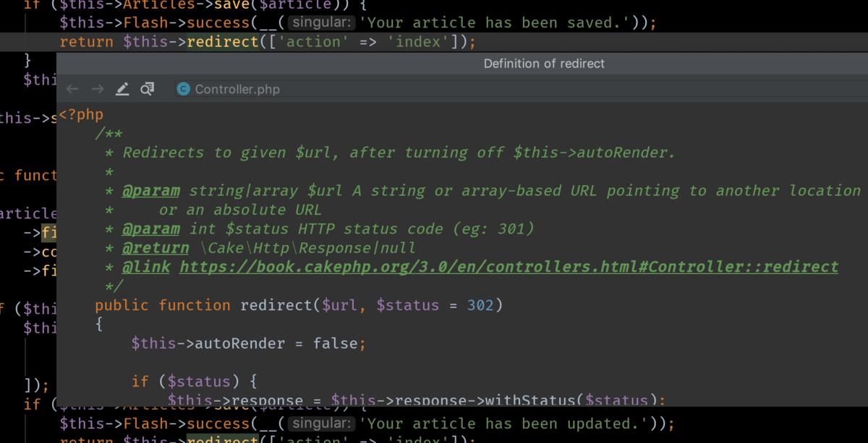Click the @param tag for int $status
This screenshot has height=443, width=868.
pos(150,229)
